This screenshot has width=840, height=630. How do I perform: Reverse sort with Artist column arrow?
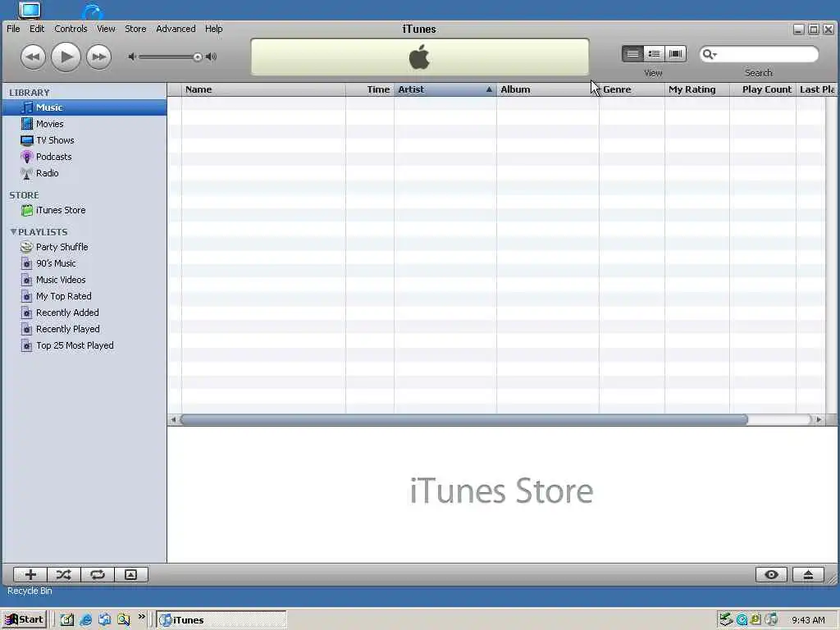(489, 89)
